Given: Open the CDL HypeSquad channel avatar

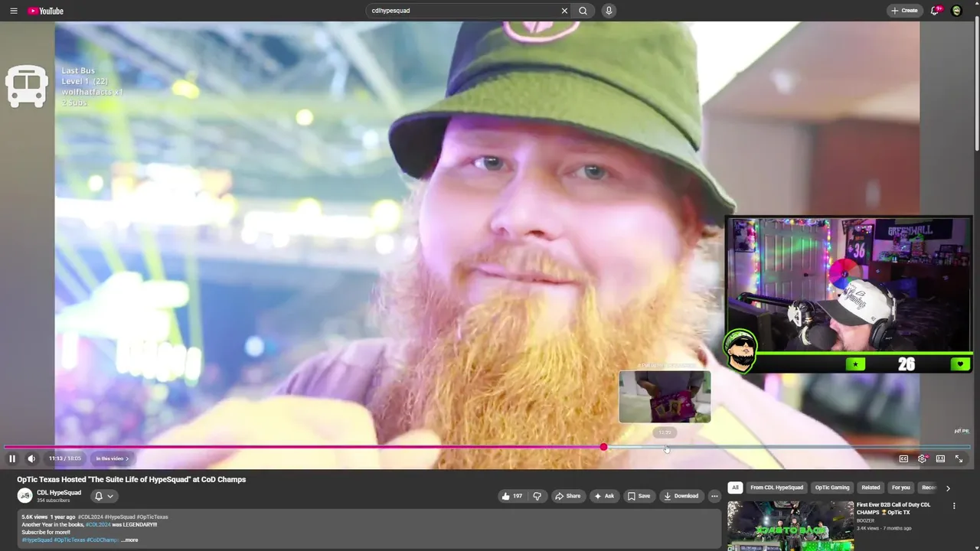Looking at the screenshot, I should click(x=25, y=496).
